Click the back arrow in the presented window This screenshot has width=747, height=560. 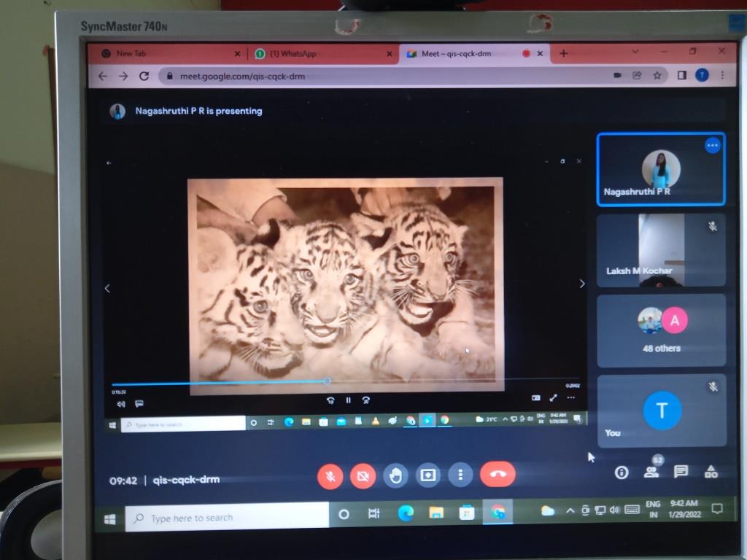(x=109, y=163)
